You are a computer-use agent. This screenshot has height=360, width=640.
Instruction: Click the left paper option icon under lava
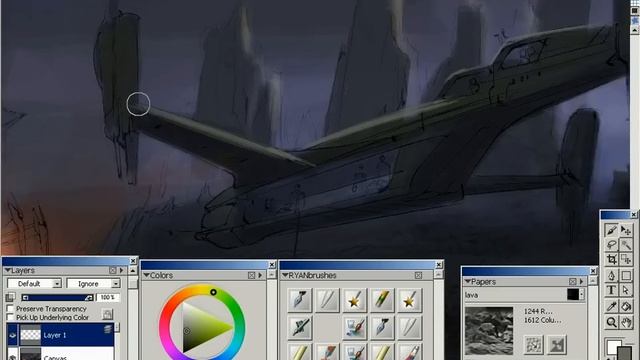[x=533, y=344]
